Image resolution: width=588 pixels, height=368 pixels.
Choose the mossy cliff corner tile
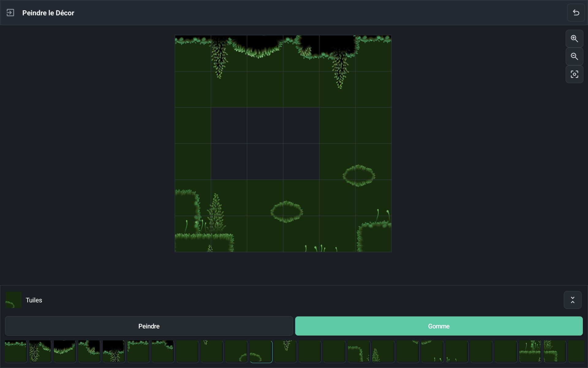(359, 351)
